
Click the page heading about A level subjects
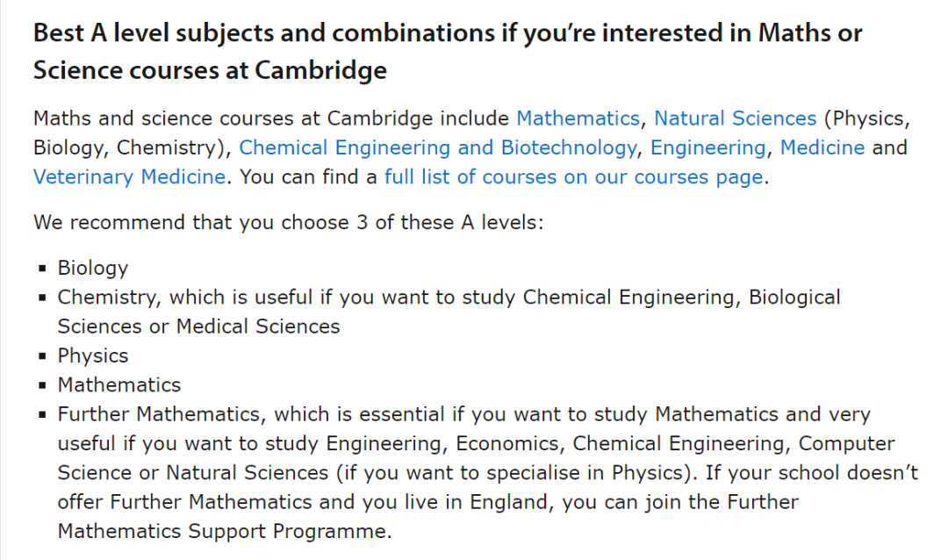pos(448,52)
